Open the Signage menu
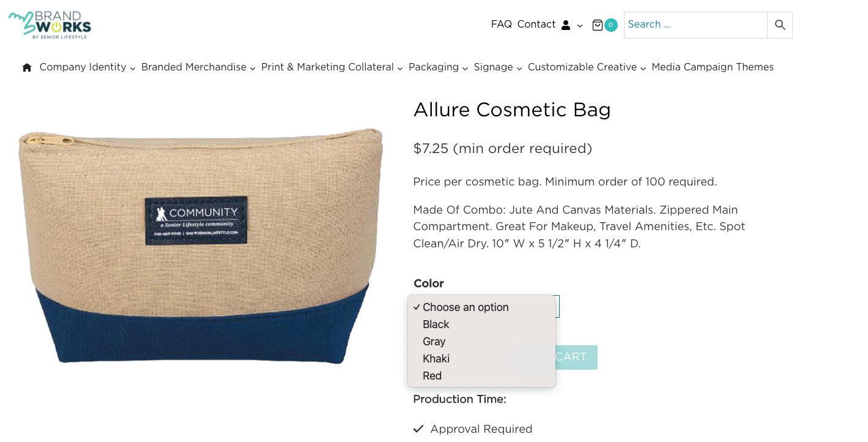 (x=498, y=67)
